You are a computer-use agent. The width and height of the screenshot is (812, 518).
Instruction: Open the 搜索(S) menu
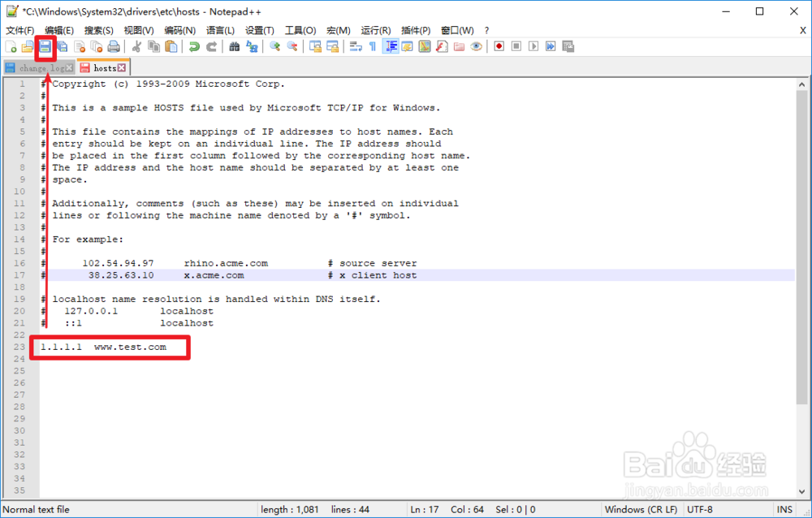point(98,31)
